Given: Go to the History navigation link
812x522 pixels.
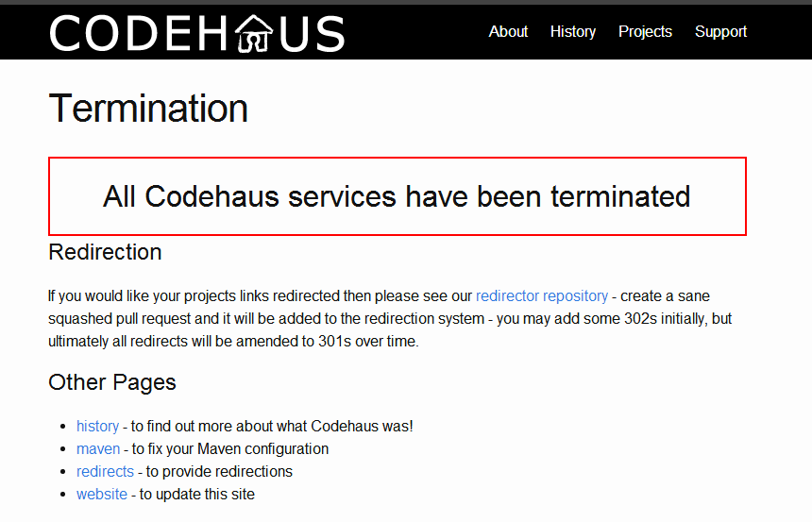Looking at the screenshot, I should coord(573,32).
